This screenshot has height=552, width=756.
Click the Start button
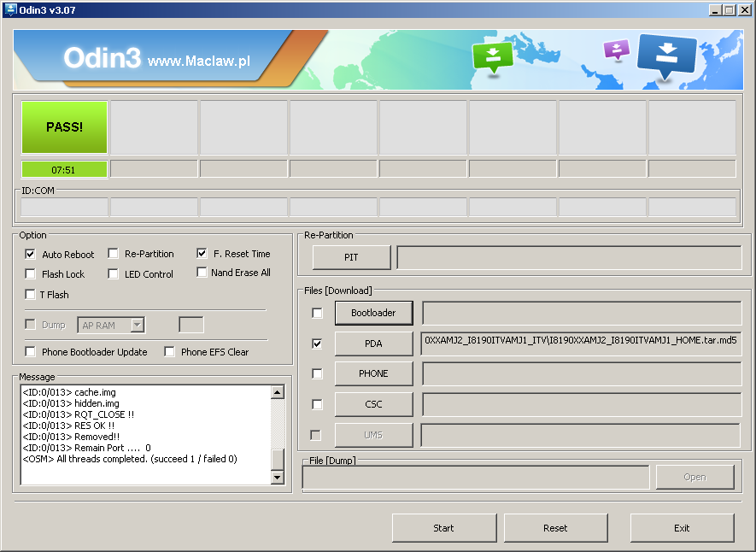(443, 527)
